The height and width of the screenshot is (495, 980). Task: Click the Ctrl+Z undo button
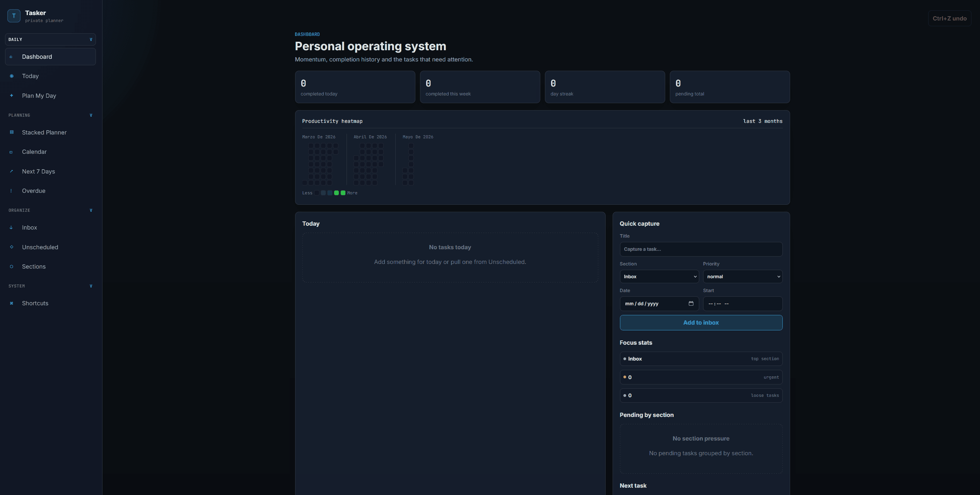[949, 19]
